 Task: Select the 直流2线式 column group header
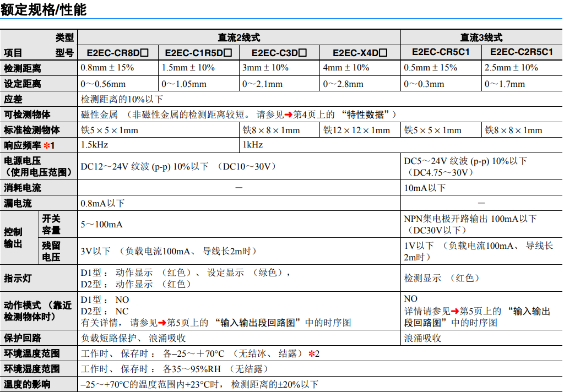[x=239, y=37]
